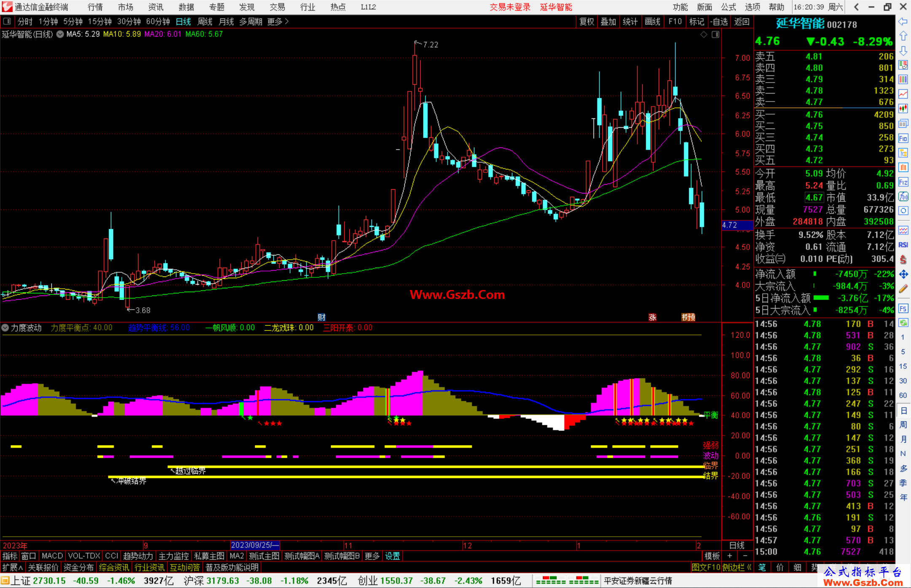The height and width of the screenshot is (588, 911).
Task: Click the 2023/09/25 date marker on timeline
Action: tap(255, 545)
